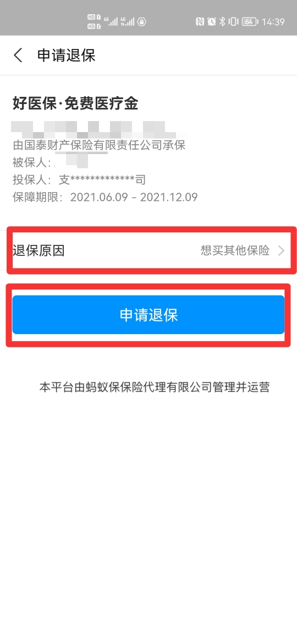This screenshot has width=297, height=644.
Task: Tap the hexagon hand icon in status bar
Action: click(141, 21)
